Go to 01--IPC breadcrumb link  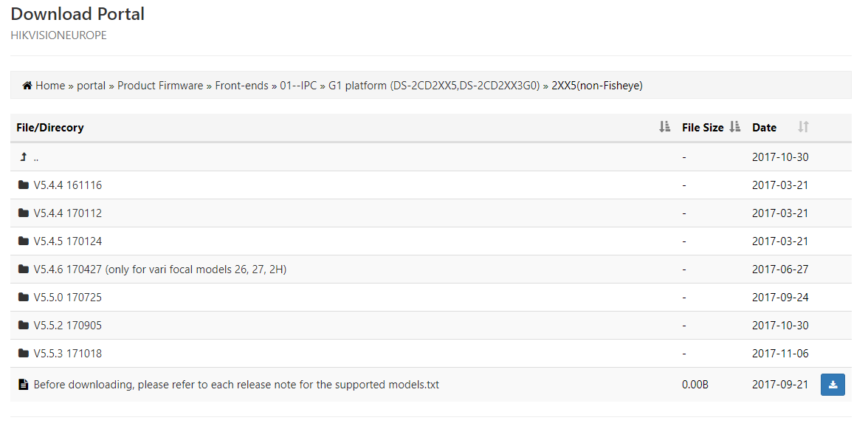tap(298, 86)
